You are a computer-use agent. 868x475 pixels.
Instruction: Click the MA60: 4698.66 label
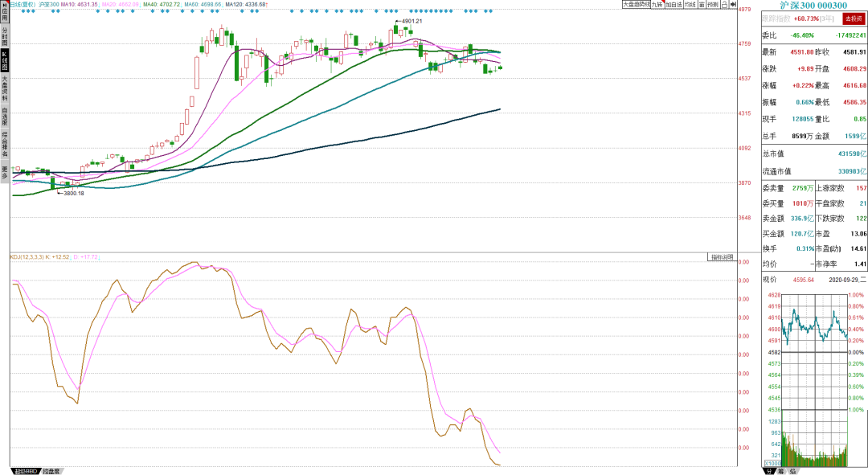203,5
